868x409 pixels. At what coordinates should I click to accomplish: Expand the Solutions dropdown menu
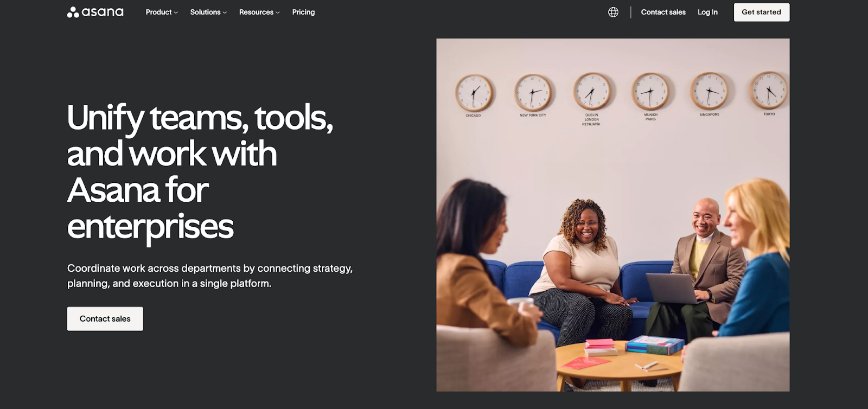pyautogui.click(x=208, y=12)
